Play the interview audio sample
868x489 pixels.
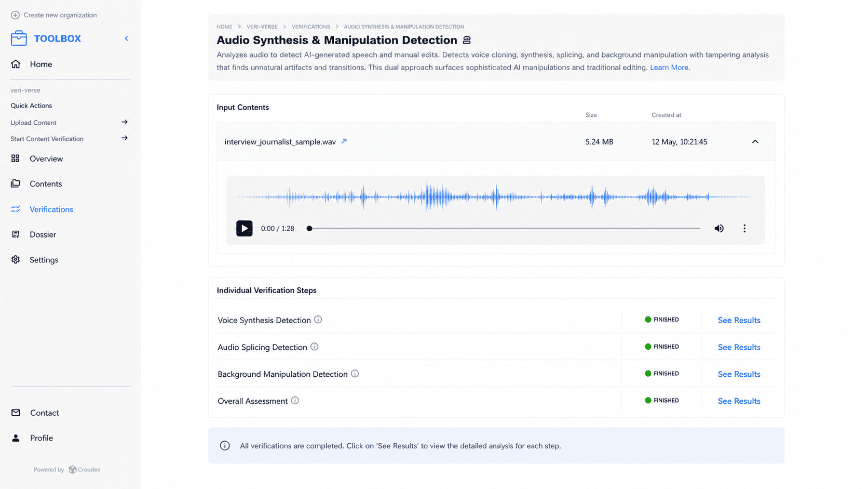[x=244, y=229]
